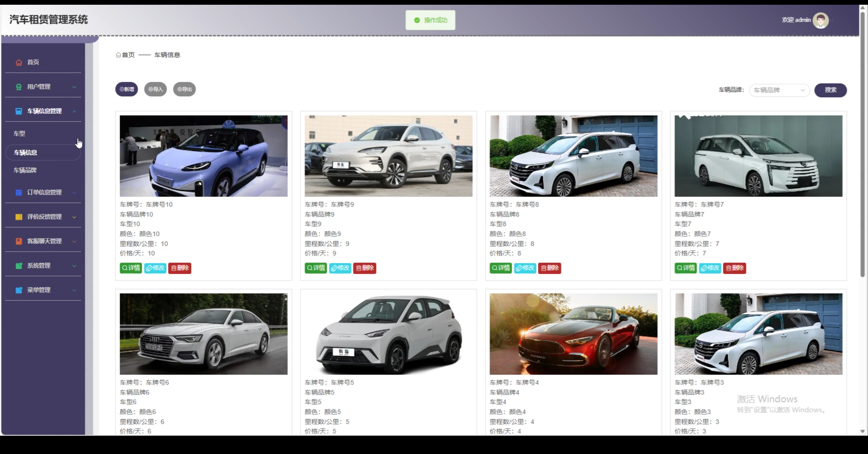Open the 车辆品牌 search dropdown
Image resolution: width=868 pixels, height=454 pixels.
click(x=779, y=90)
